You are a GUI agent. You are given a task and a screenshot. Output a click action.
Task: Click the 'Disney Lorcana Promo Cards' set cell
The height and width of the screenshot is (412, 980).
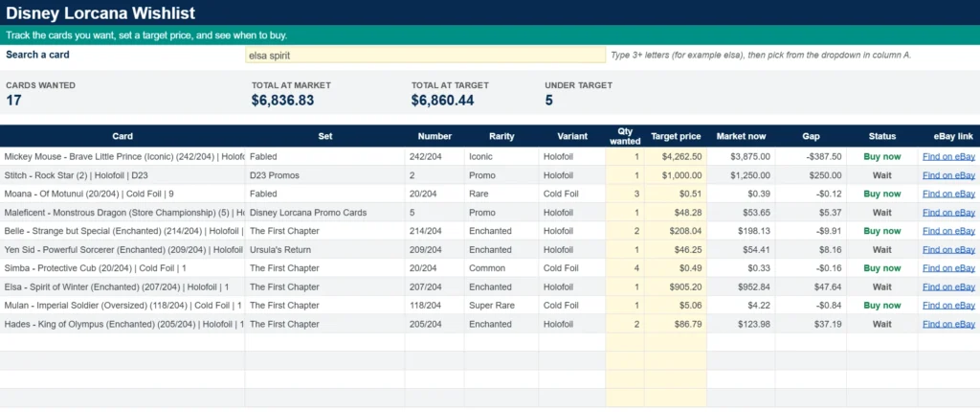325,213
